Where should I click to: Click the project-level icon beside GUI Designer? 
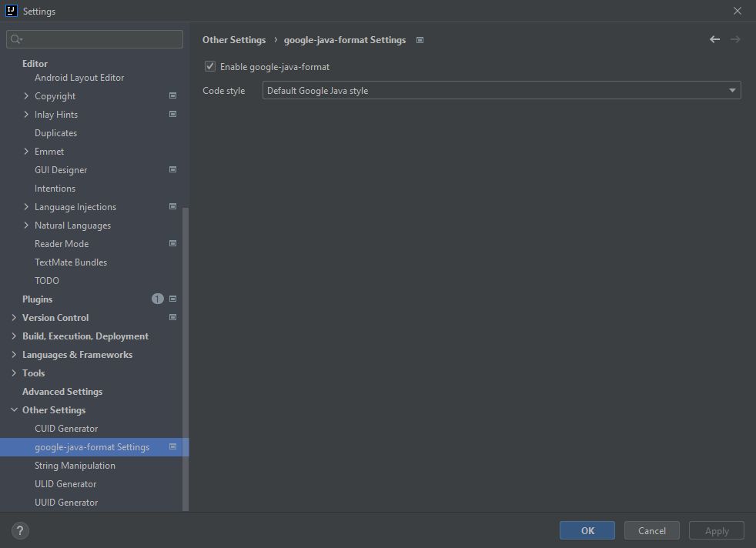click(x=172, y=169)
